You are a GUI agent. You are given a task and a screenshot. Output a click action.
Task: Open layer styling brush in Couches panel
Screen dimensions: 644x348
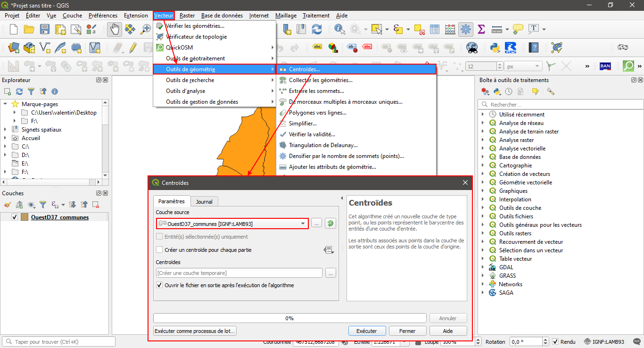[7, 205]
